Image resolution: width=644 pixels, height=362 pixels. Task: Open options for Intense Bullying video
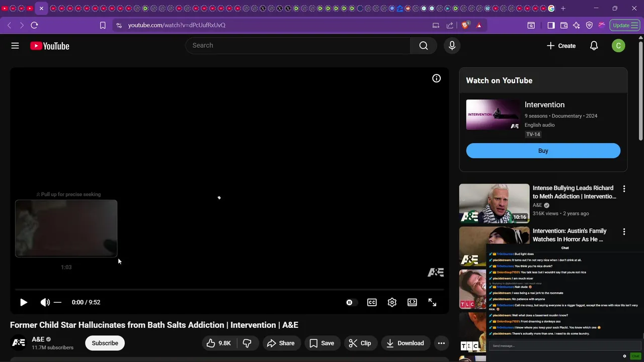624,189
